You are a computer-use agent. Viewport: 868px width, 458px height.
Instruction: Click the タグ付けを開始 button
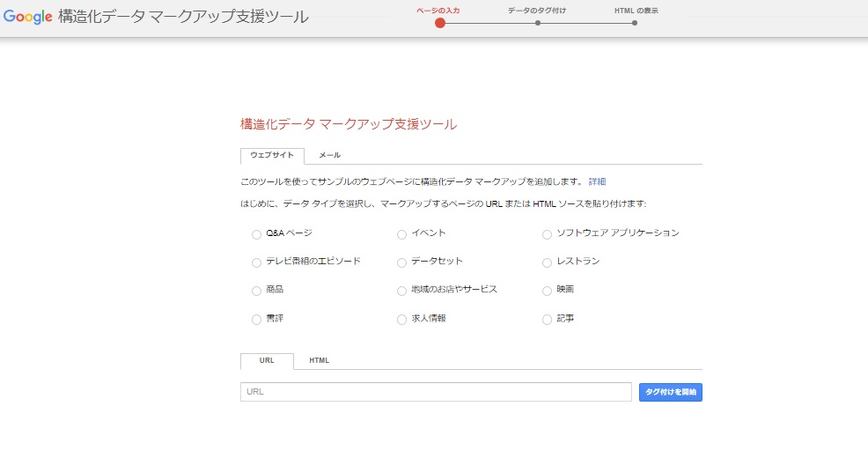pos(671,392)
